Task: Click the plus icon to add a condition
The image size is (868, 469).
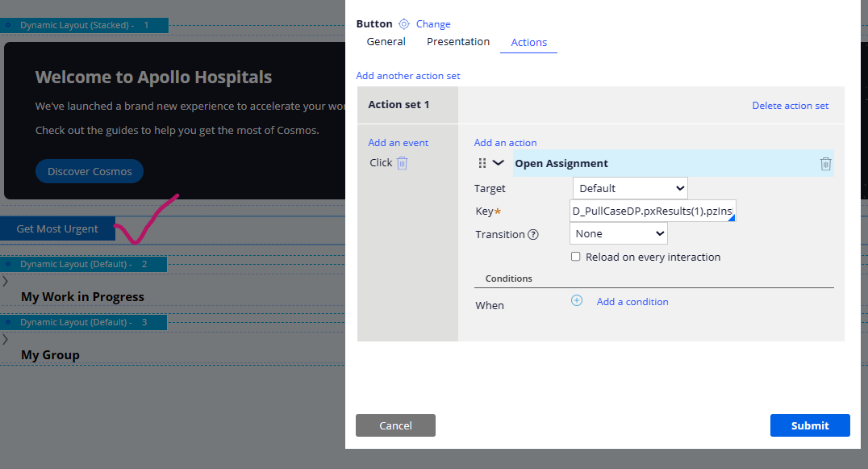Action: (577, 300)
